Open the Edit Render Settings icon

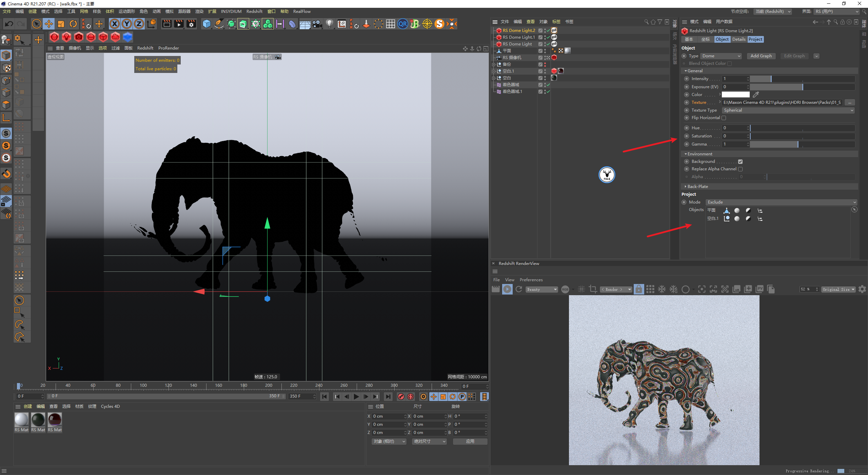191,24
